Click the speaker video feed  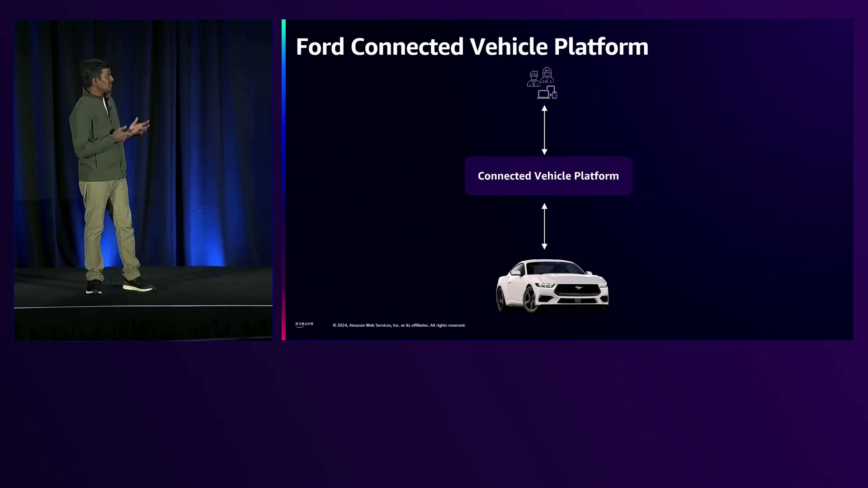click(143, 180)
